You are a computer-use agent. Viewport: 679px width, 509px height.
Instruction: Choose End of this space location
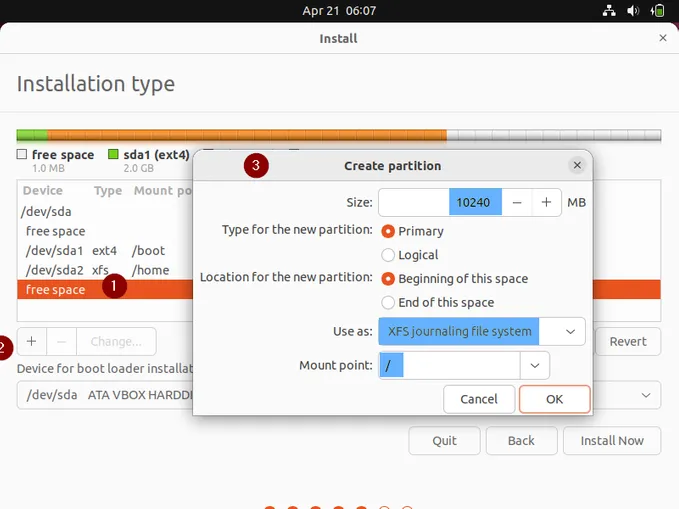(388, 303)
